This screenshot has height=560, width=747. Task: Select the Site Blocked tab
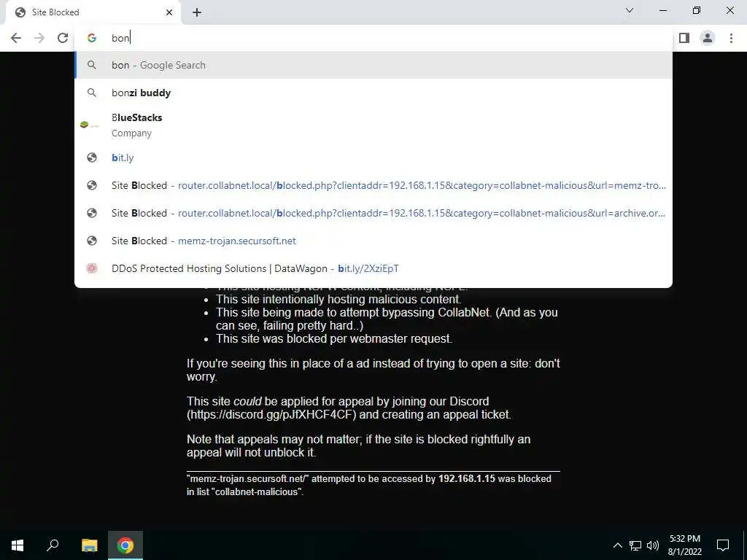click(93, 12)
